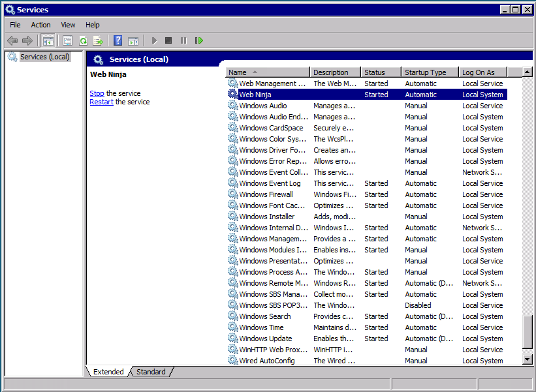The width and height of the screenshot is (536, 392).
Task: Toggle Show/Hide Console Tree icon
Action: click(48, 40)
